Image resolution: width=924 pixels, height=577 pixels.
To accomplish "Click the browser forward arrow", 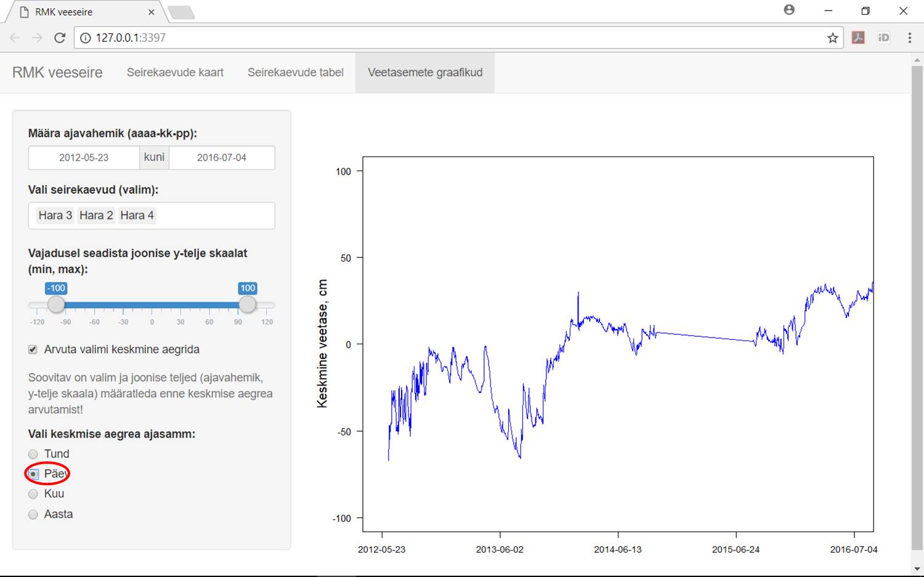I will pyautogui.click(x=37, y=38).
